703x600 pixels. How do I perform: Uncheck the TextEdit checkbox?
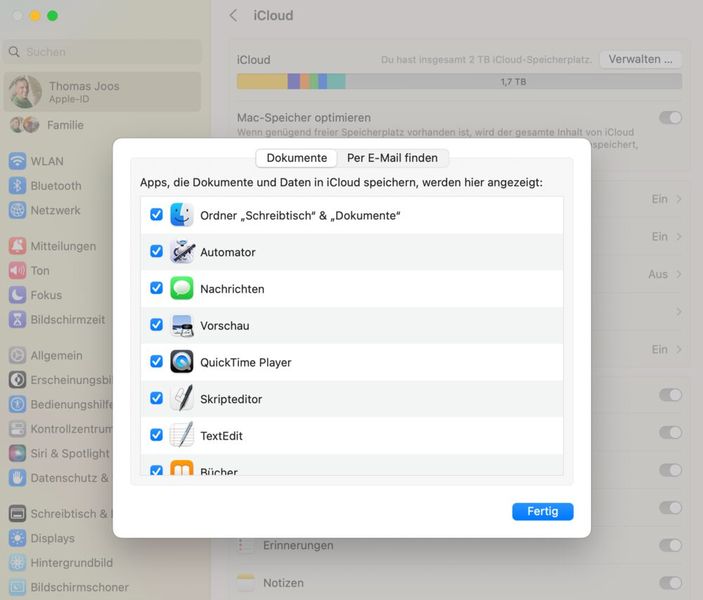156,435
